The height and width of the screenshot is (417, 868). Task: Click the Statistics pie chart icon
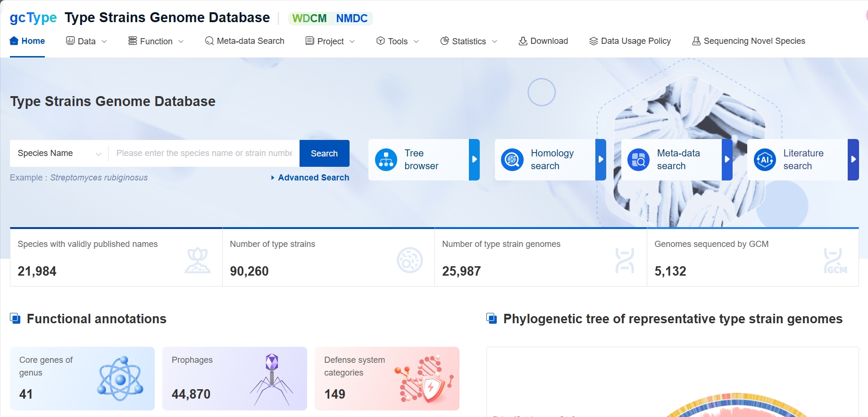444,41
